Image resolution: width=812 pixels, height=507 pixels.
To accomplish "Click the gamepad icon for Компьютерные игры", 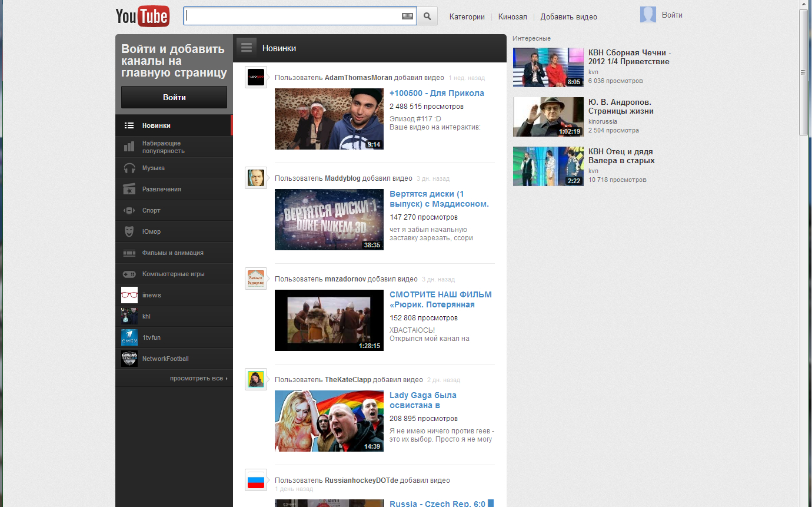I will coord(129,274).
